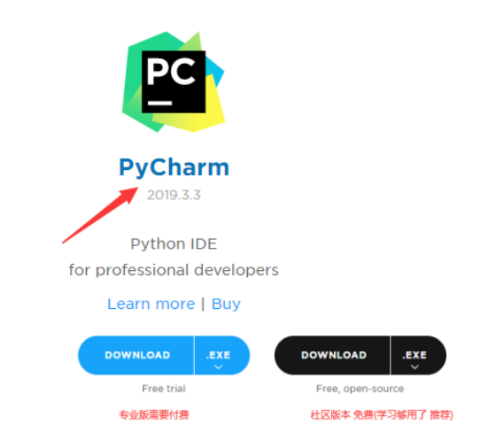Image resolution: width=504 pixels, height=432 pixels.
Task: Click the red note starting 社区版本 免费
Action: click(382, 415)
